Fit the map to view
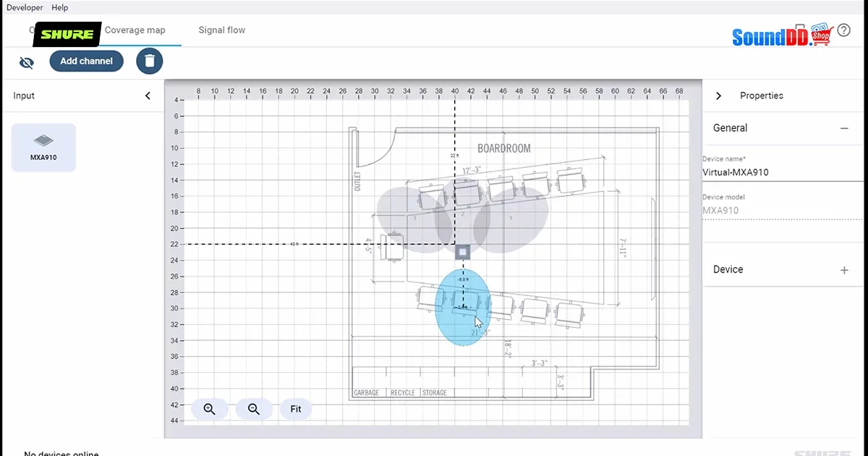Viewport: 868px width, 456px height. 296,409
